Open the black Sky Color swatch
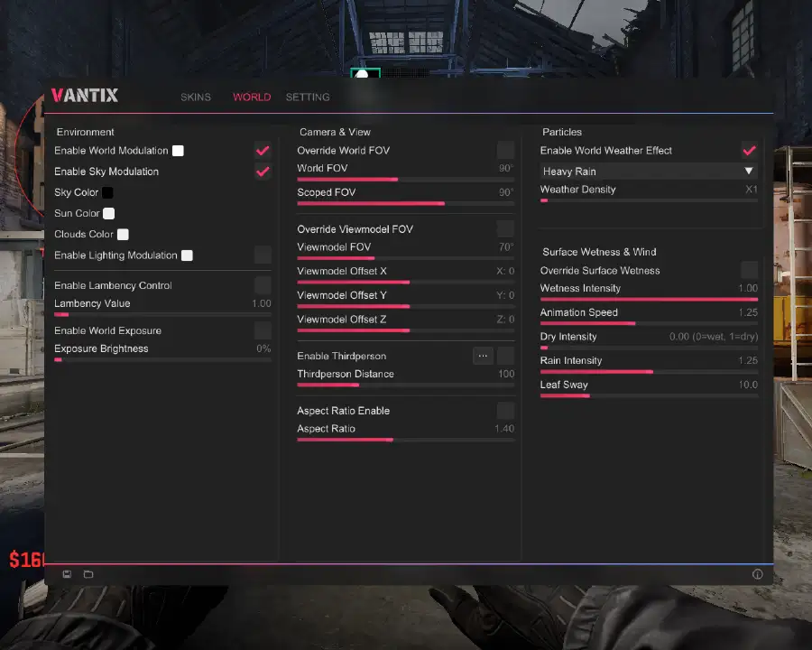The width and height of the screenshot is (812, 650). (107, 192)
